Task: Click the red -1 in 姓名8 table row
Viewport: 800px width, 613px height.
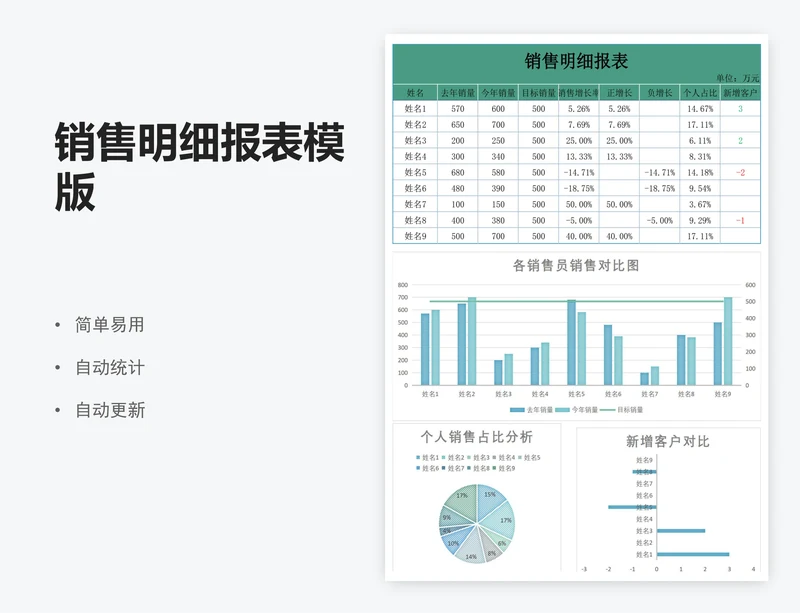Action: (740, 220)
